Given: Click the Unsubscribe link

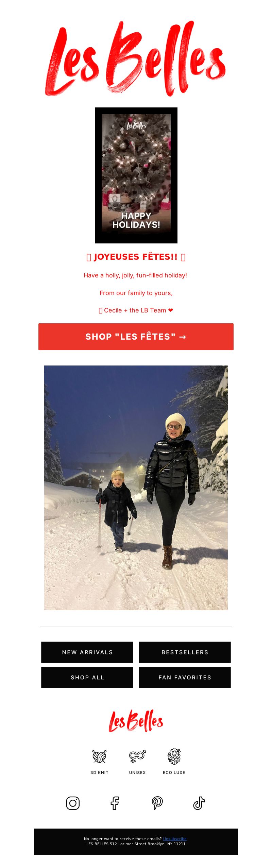Looking at the screenshot, I should click(x=175, y=839).
